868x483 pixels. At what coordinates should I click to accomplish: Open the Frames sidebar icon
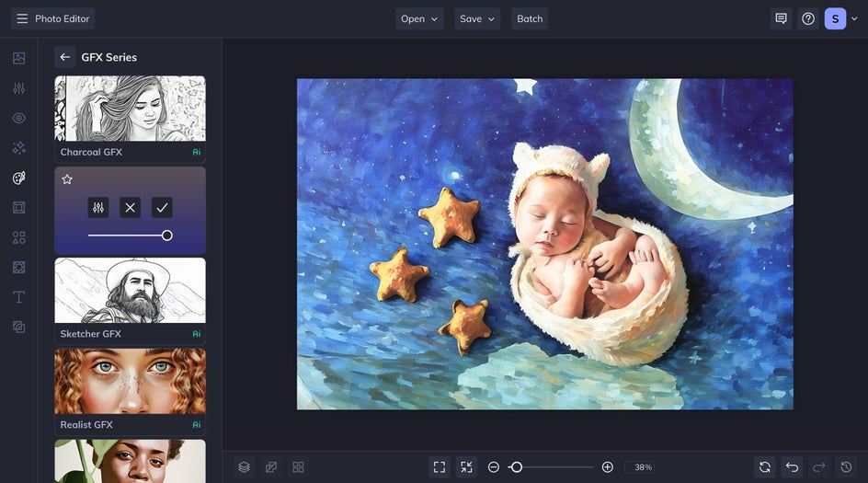click(18, 208)
